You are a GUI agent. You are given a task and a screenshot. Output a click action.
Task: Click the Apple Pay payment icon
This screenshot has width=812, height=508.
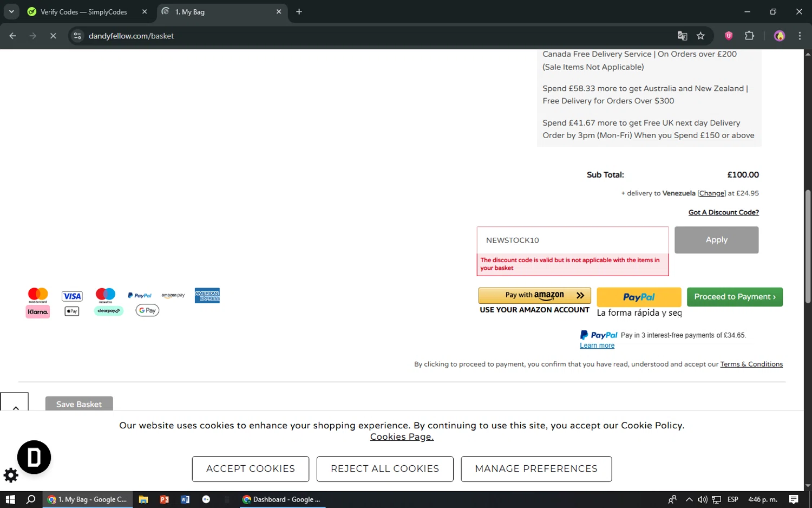point(72,311)
